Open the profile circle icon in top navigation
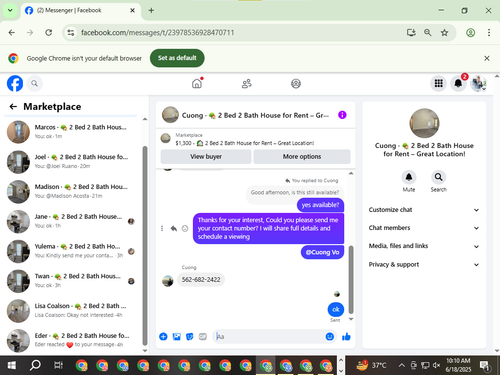Viewport: 500px width, 375px height. [296, 83]
